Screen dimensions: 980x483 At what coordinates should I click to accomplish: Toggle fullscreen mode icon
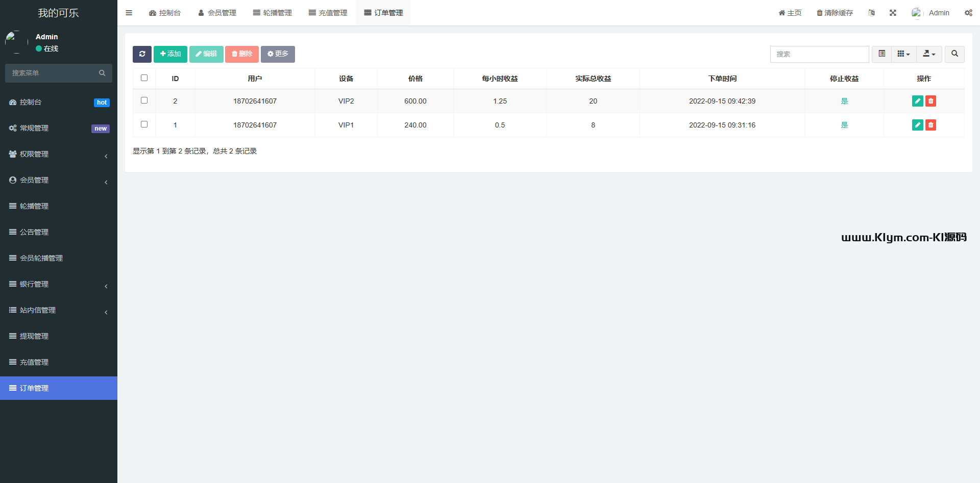tap(893, 13)
